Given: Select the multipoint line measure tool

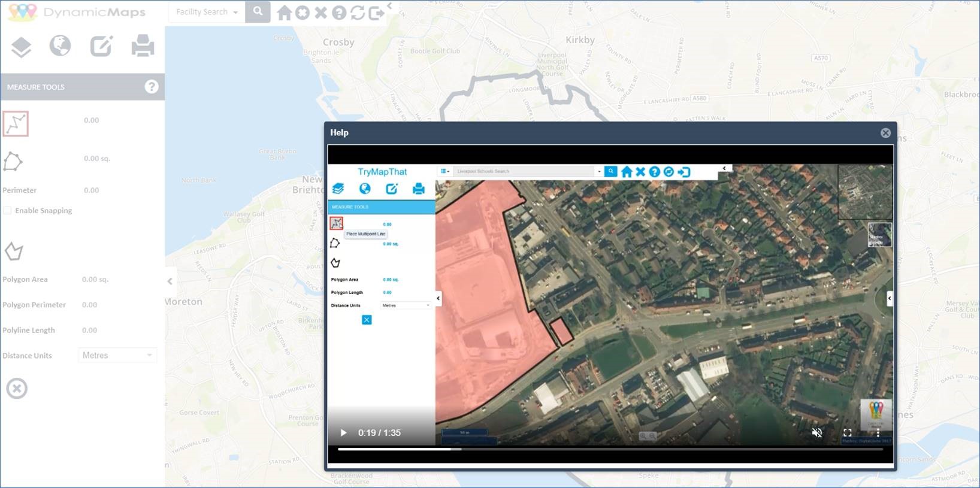Looking at the screenshot, I should (x=16, y=124).
